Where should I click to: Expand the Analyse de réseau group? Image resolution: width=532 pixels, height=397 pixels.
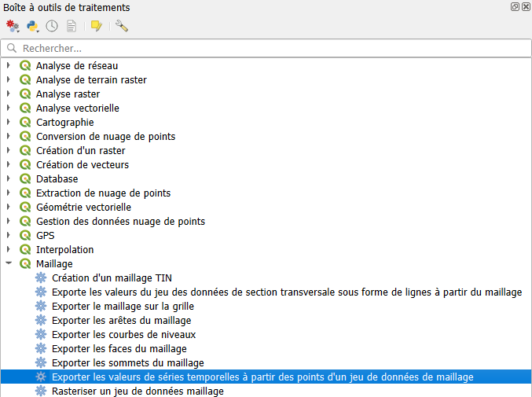click(9, 66)
